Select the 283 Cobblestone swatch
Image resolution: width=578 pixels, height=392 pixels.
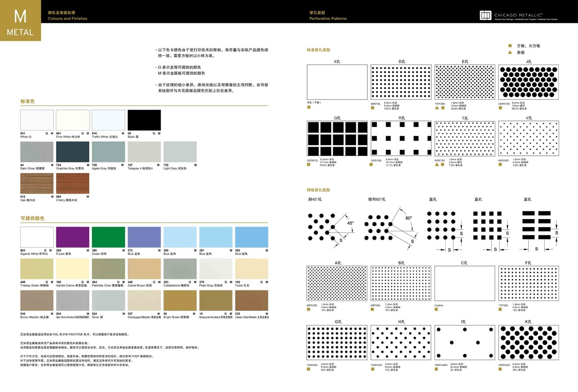click(x=180, y=269)
